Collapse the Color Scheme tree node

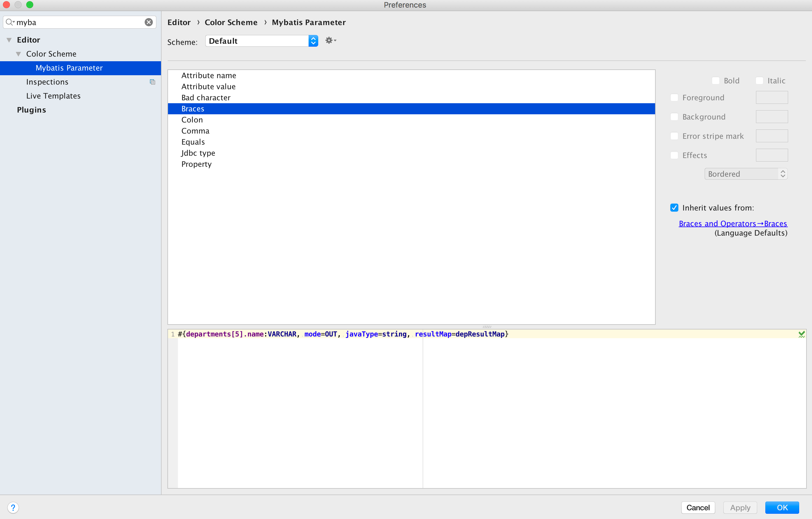pos(19,54)
